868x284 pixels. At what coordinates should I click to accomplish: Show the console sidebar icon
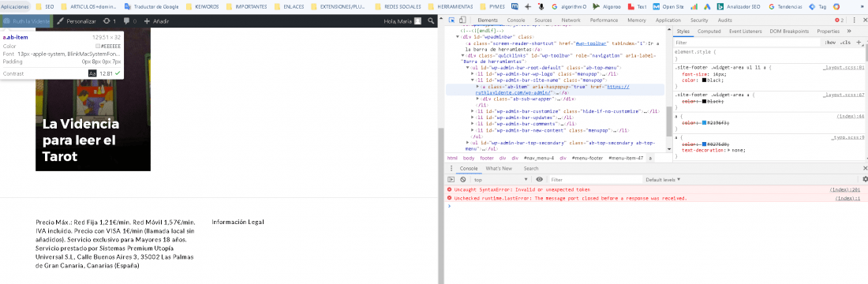pos(451,179)
